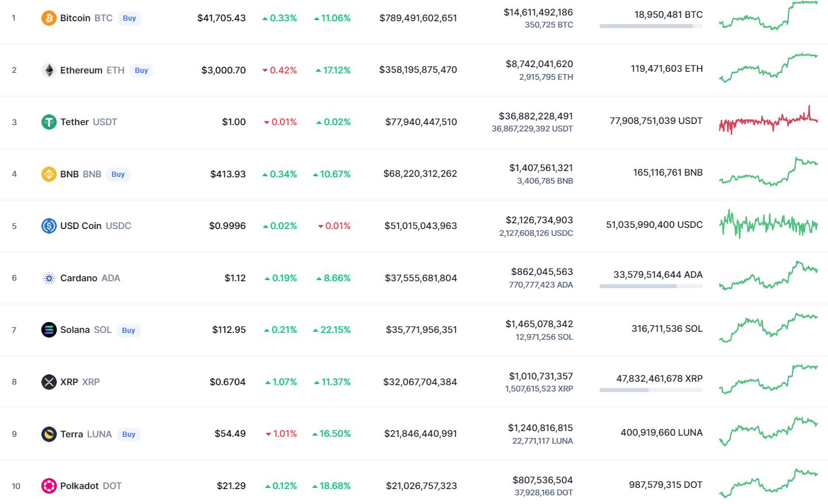Image resolution: width=828 pixels, height=504 pixels.
Task: Click the Cardano logo icon
Action: tap(49, 278)
